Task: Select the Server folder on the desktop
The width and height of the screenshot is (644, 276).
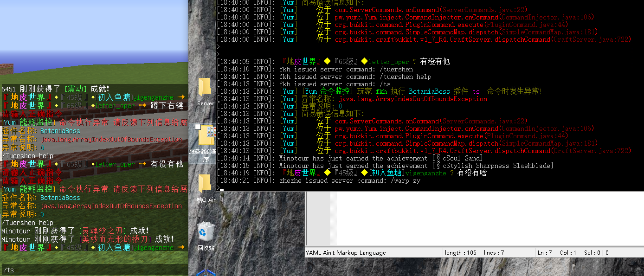Action: pyautogui.click(x=205, y=92)
